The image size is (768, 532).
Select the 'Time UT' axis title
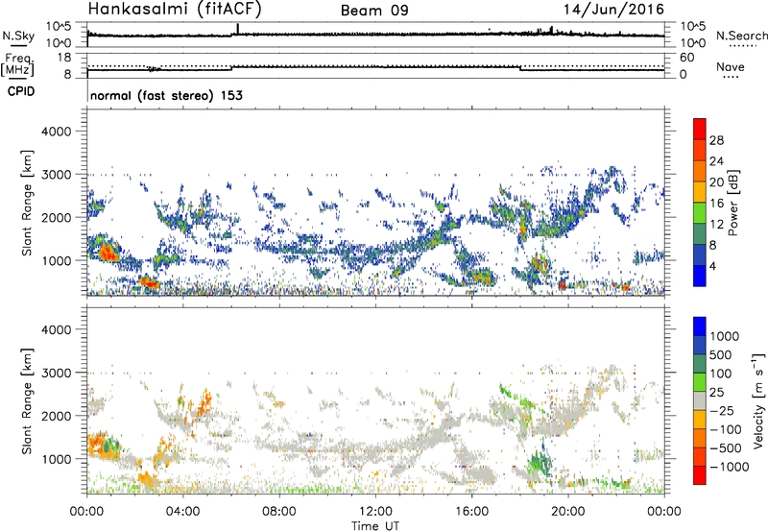click(374, 526)
